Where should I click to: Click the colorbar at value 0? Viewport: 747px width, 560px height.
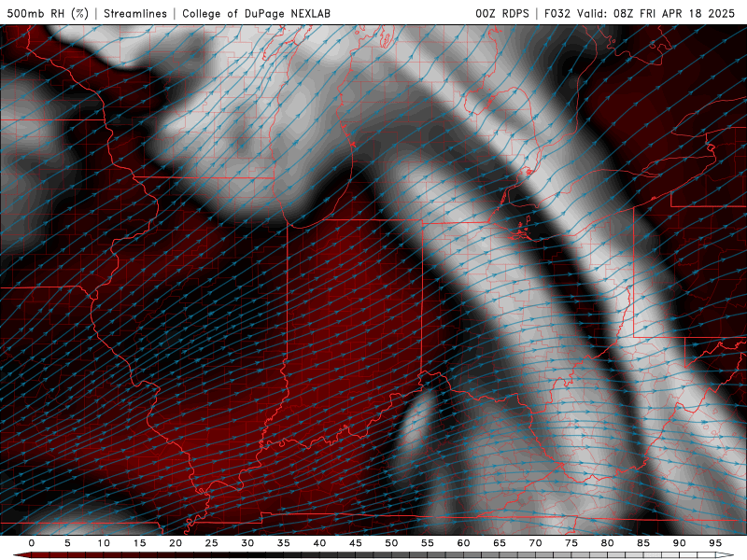click(32, 543)
